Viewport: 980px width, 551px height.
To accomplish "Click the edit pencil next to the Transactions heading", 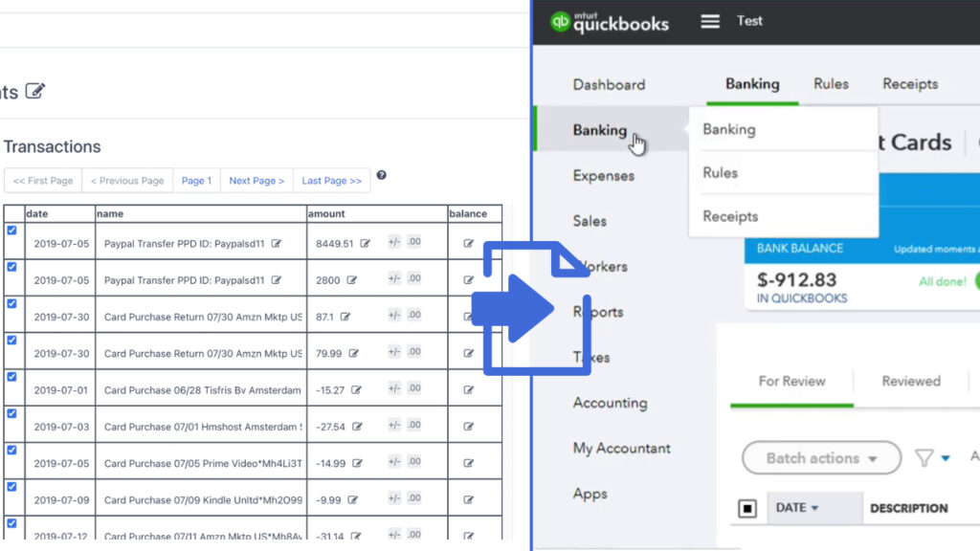I will click(36, 91).
